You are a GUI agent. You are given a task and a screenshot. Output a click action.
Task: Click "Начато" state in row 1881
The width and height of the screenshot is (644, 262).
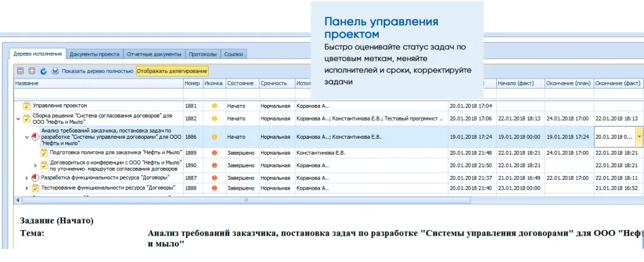(236, 106)
